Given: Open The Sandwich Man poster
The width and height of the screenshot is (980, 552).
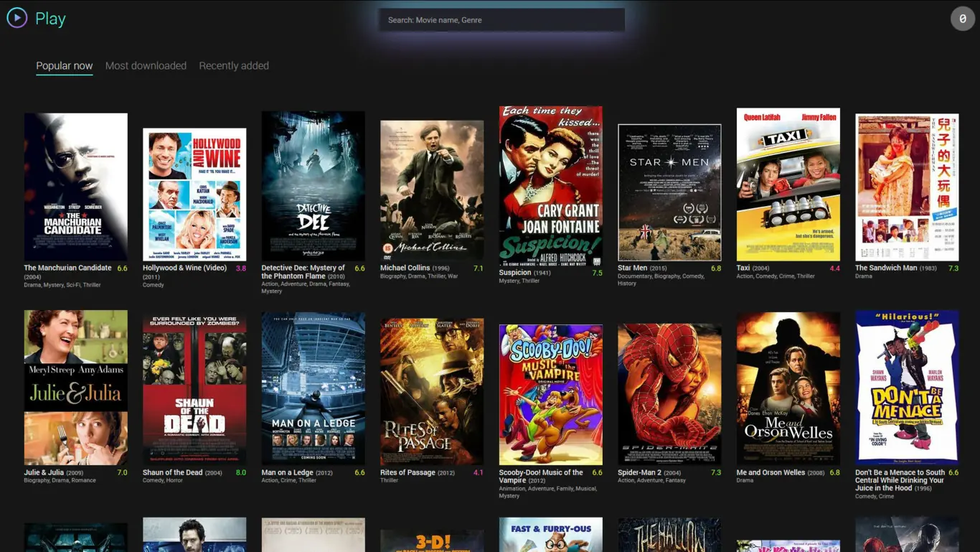Looking at the screenshot, I should tap(907, 187).
